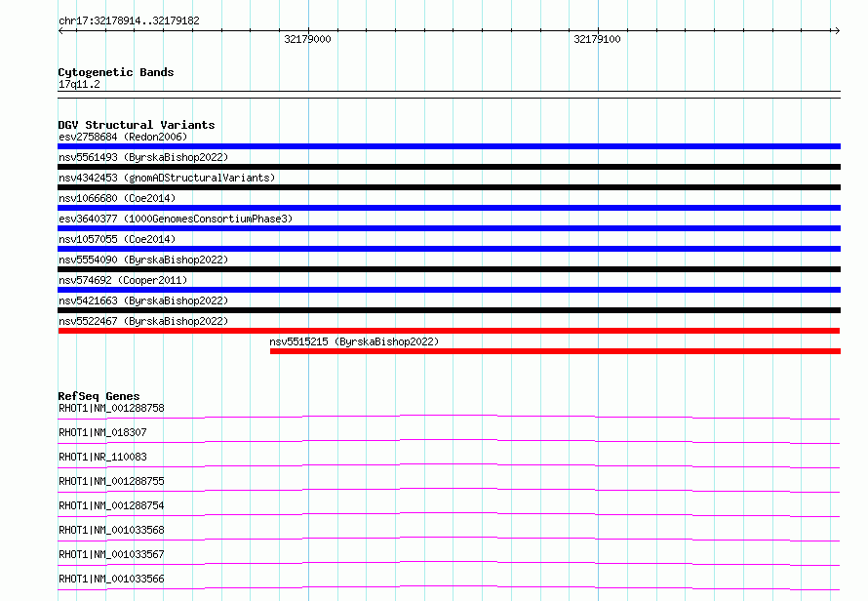Click the blue bar for nsv574692
The width and height of the screenshot is (868, 601).
[449, 290]
